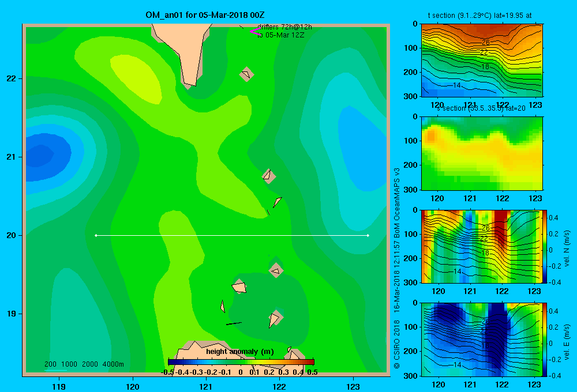Click latitude label '20' on main map
This screenshot has width=577, height=392.
12,235
